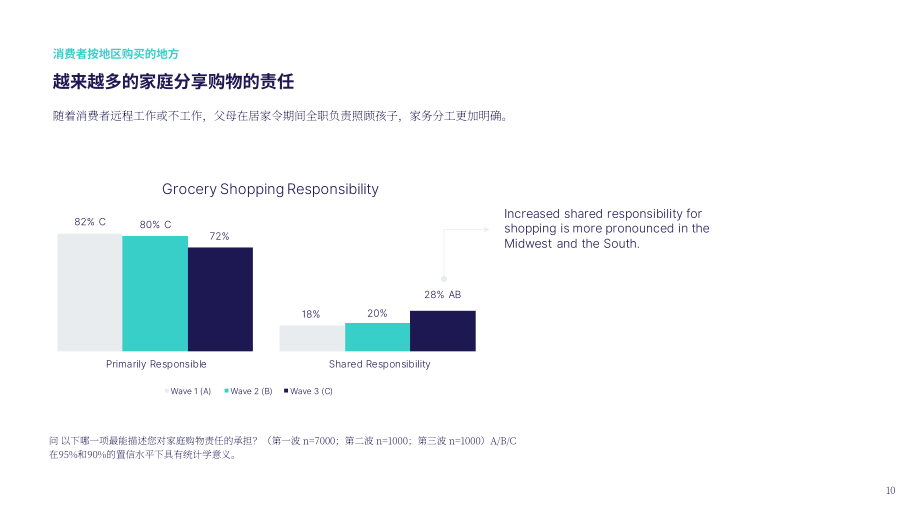Click the Wave 2 (B) teal legend marker
This screenshot has width=920, height=518.
(x=226, y=391)
